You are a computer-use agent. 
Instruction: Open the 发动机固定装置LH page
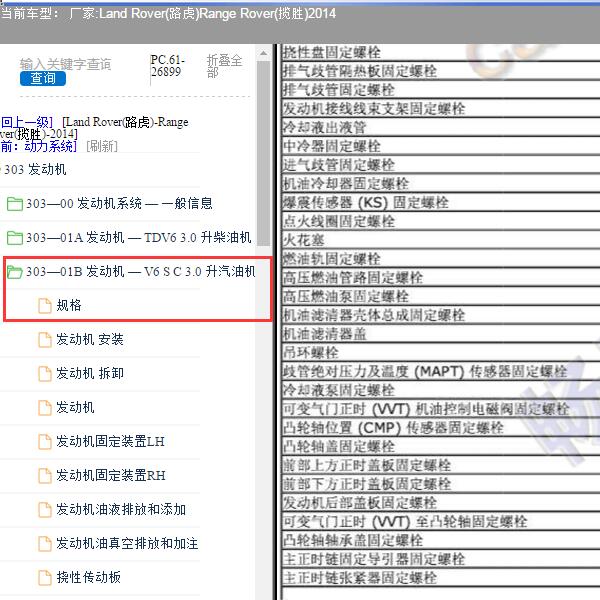click(110, 441)
